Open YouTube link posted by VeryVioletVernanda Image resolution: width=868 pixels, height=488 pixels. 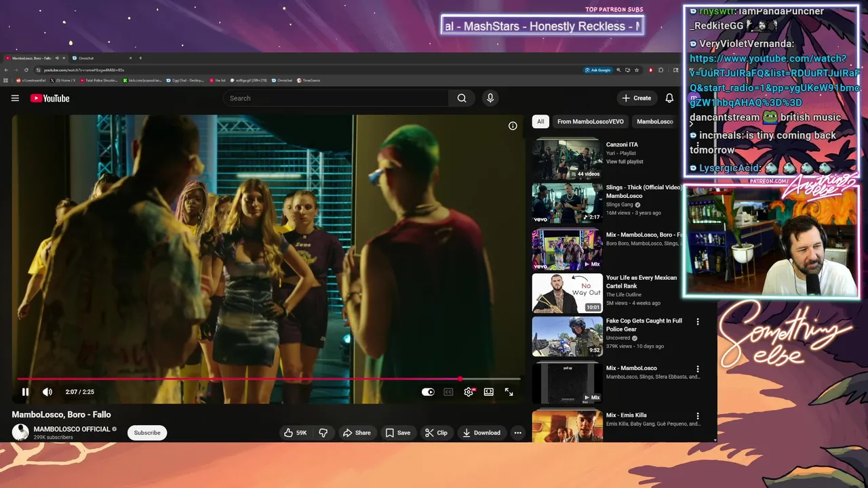click(774, 81)
